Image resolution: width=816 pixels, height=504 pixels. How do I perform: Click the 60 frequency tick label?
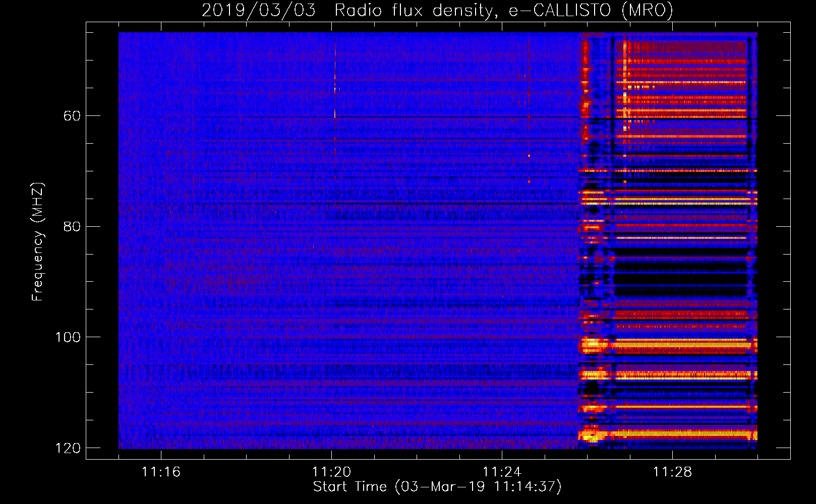[x=72, y=116]
